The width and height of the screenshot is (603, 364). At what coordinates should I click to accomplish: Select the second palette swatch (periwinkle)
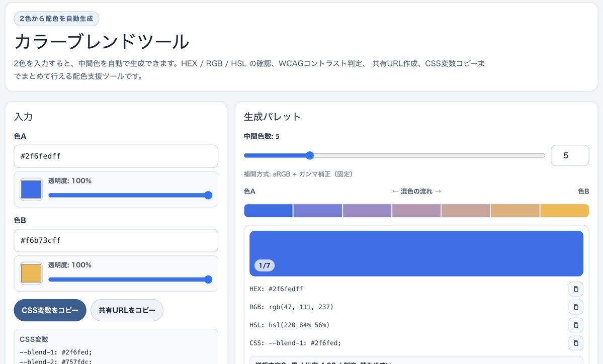pyautogui.click(x=318, y=211)
